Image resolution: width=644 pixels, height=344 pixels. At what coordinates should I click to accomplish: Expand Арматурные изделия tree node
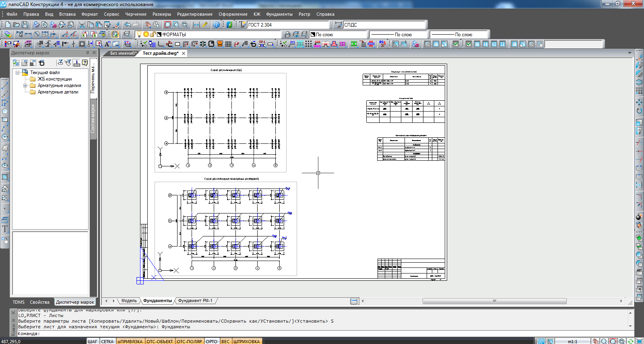coord(25,85)
